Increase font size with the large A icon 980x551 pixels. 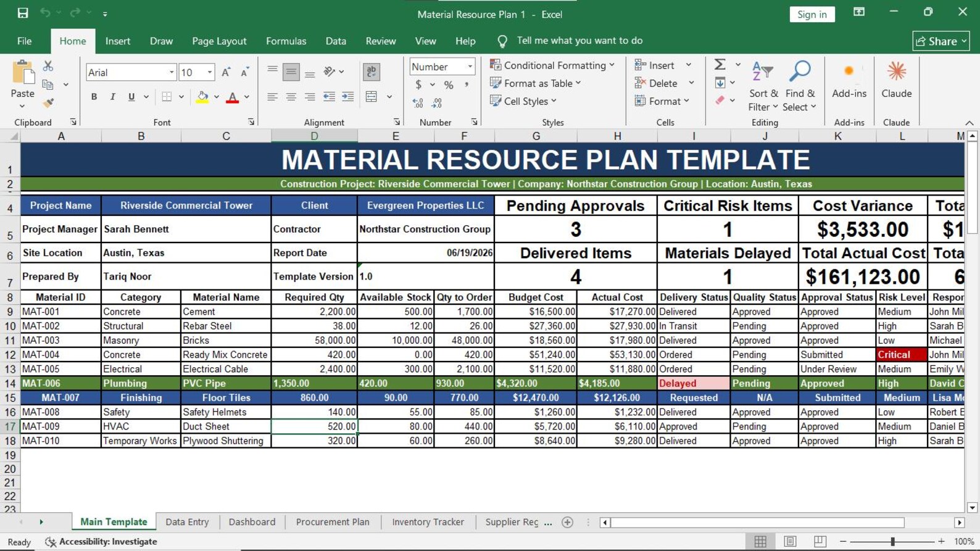[x=226, y=72]
